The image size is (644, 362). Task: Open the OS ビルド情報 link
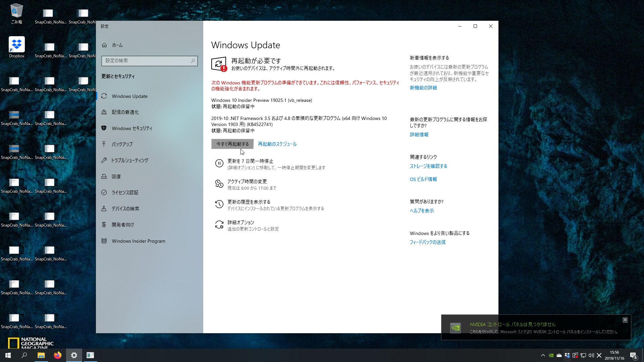[x=423, y=179]
